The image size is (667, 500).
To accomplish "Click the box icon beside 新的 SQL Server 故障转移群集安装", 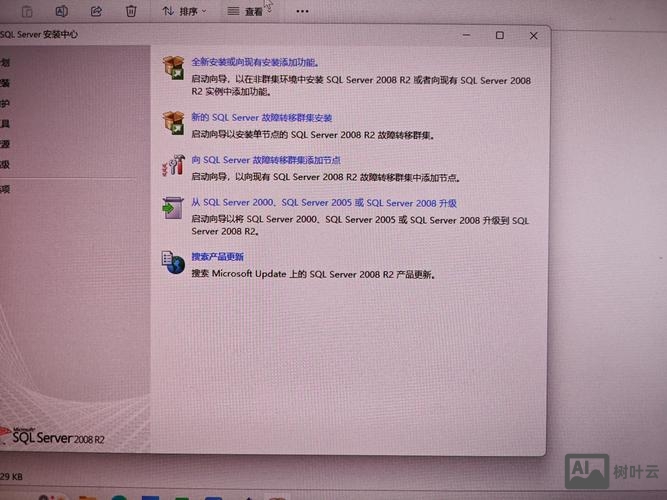I will [x=174, y=123].
